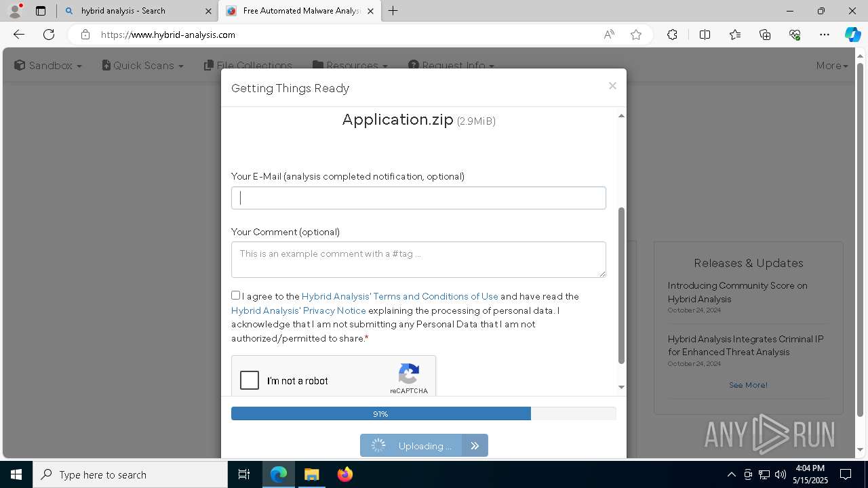Image resolution: width=868 pixels, height=488 pixels.
Task: Open Introducing Community Score article
Action: 737,292
